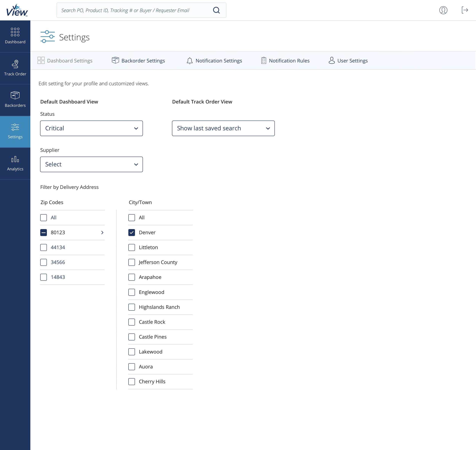Check the Cherry Hills checkbox
Viewport: 476px width, 450px height.
coord(132,381)
